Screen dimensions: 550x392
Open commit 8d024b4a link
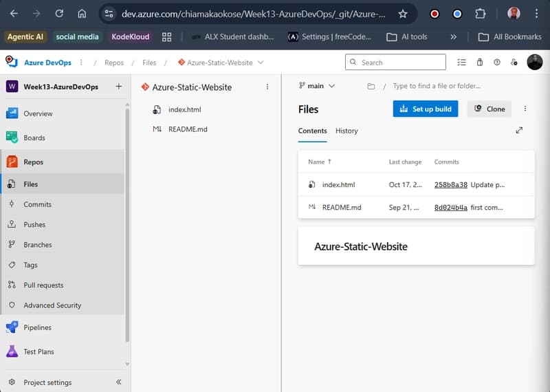[451, 208]
